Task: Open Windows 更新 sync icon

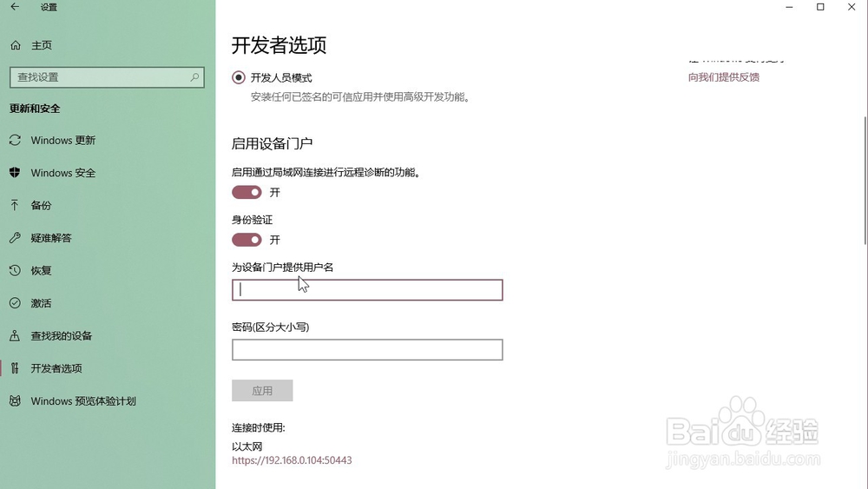Action: click(x=15, y=141)
